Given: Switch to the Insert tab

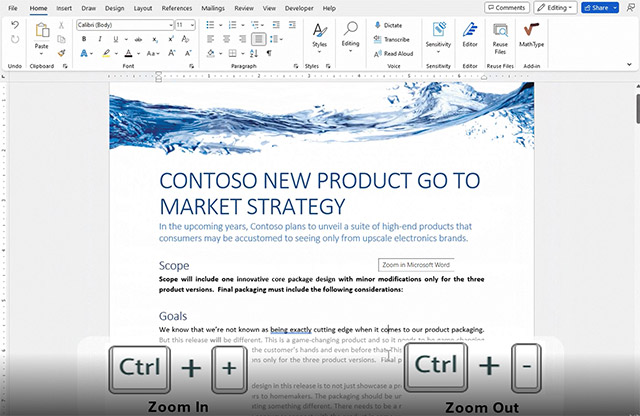Looking at the screenshot, I should point(64,8).
